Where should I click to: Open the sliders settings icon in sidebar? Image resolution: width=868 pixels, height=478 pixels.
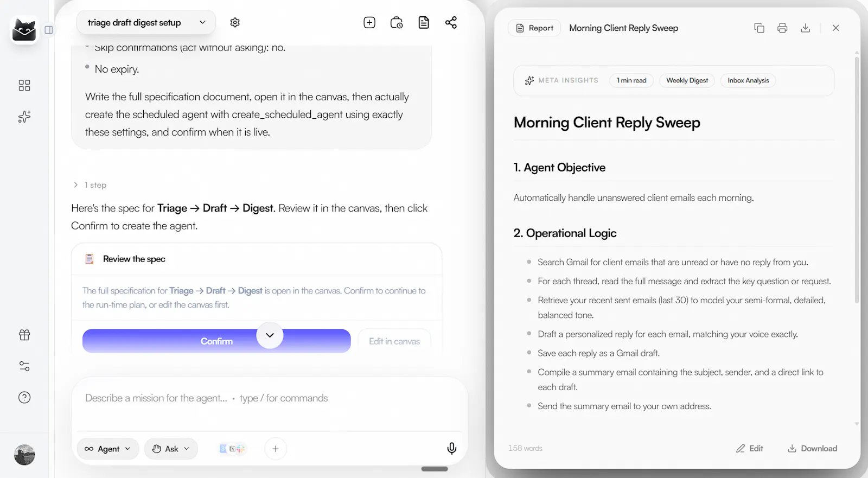[x=24, y=366]
